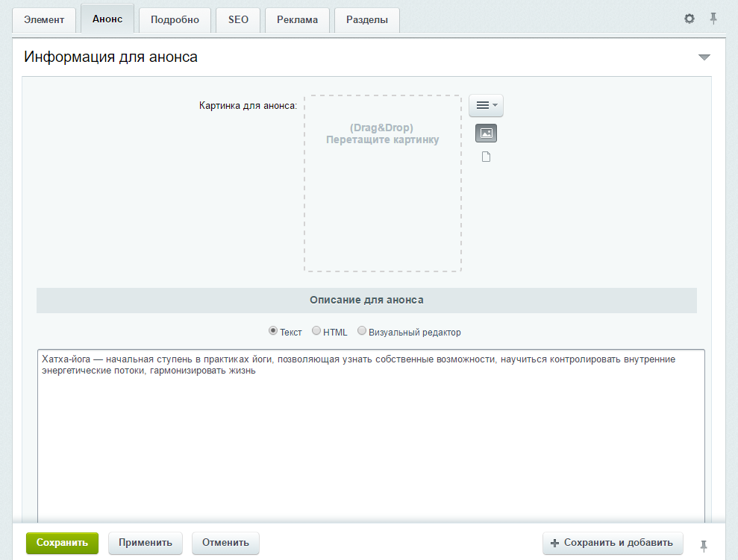
Task: Switch to the Разделы tab
Action: tap(366, 20)
